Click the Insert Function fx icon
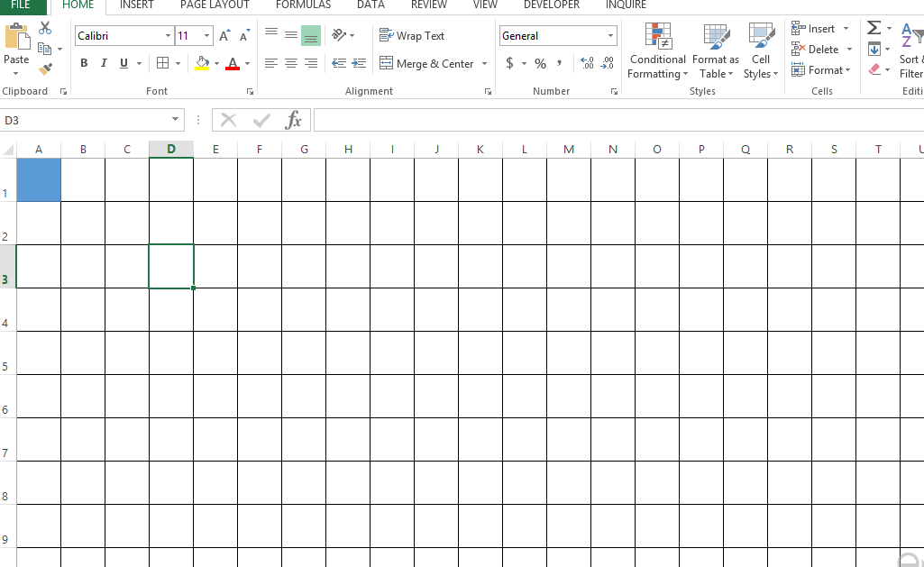The image size is (924, 567). (x=293, y=120)
